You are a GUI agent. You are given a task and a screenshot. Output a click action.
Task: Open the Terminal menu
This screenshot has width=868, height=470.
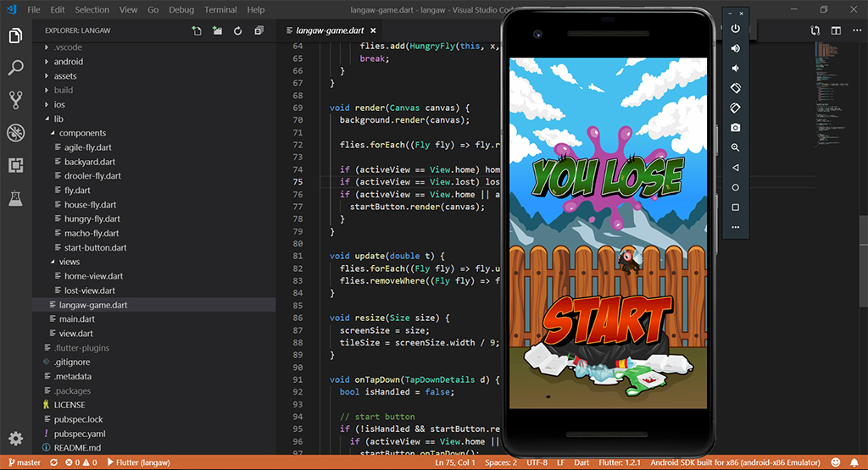220,9
